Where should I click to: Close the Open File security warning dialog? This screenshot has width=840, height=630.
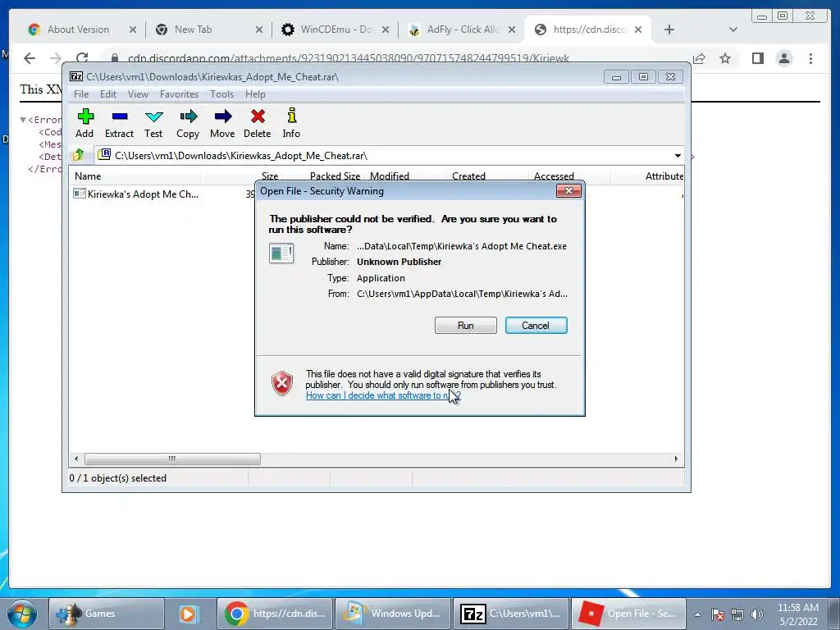pyautogui.click(x=568, y=190)
